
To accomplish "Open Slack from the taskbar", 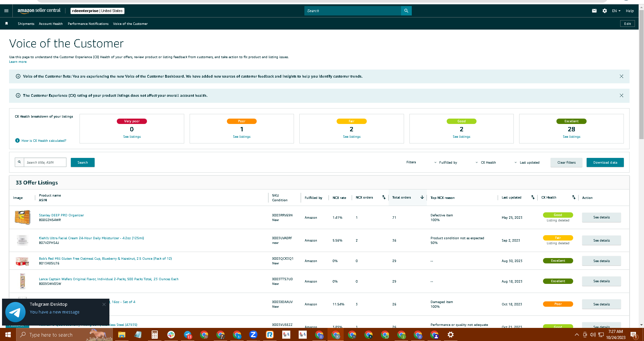I will pos(171,335).
